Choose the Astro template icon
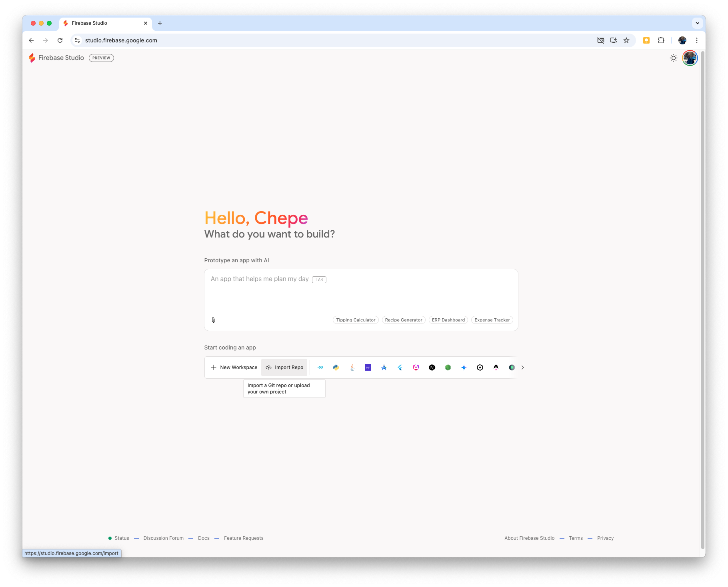 click(496, 367)
